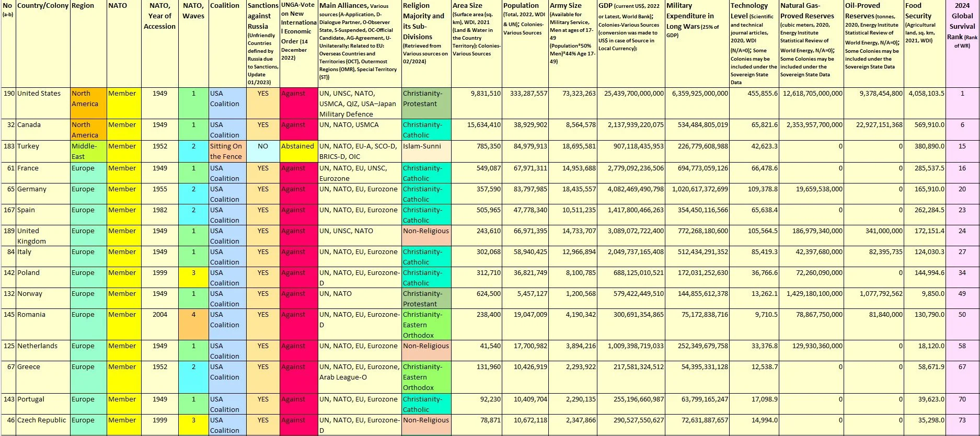
Task: Select the Technology Level header
Action: [x=754, y=44]
